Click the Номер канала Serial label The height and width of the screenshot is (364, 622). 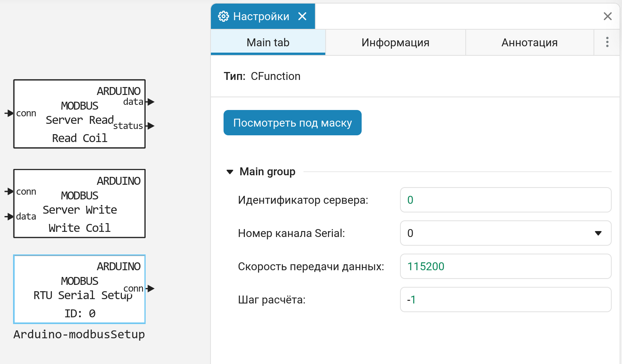(291, 233)
